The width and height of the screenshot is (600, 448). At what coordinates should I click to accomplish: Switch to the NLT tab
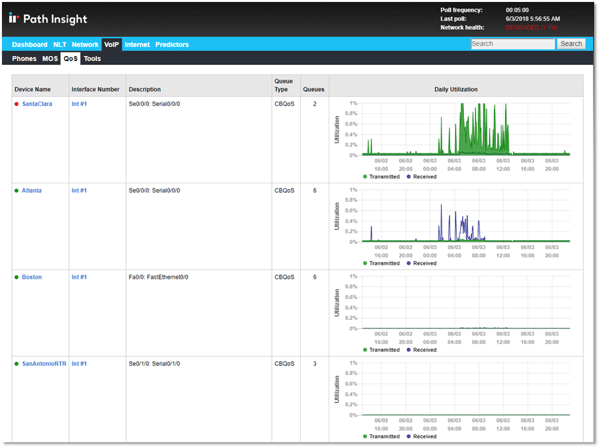point(59,44)
